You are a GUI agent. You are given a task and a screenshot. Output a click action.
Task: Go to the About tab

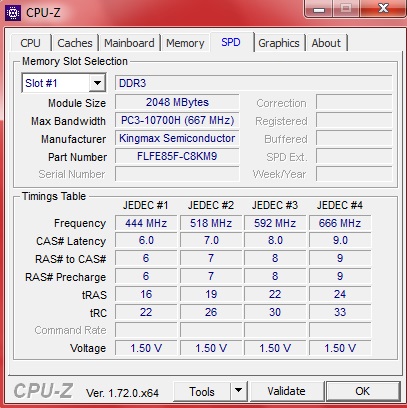click(326, 43)
